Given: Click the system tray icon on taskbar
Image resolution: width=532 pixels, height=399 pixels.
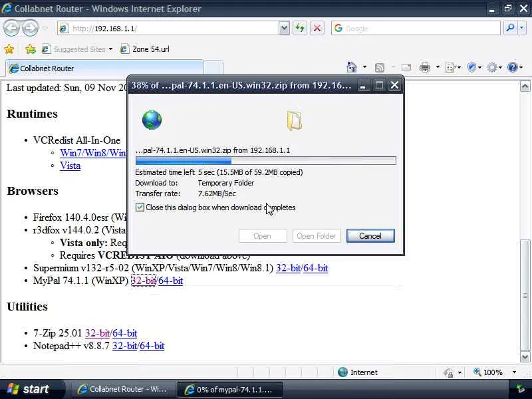Looking at the screenshot, I should click(x=521, y=389).
